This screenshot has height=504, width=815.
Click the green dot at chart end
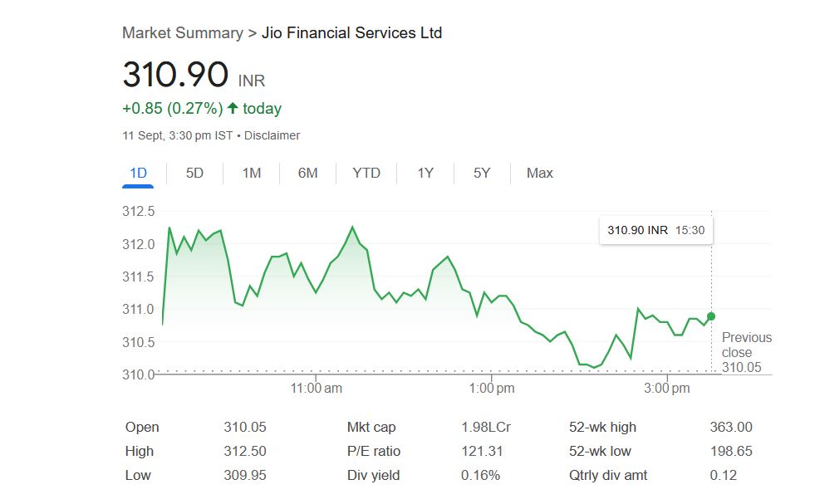coord(711,316)
